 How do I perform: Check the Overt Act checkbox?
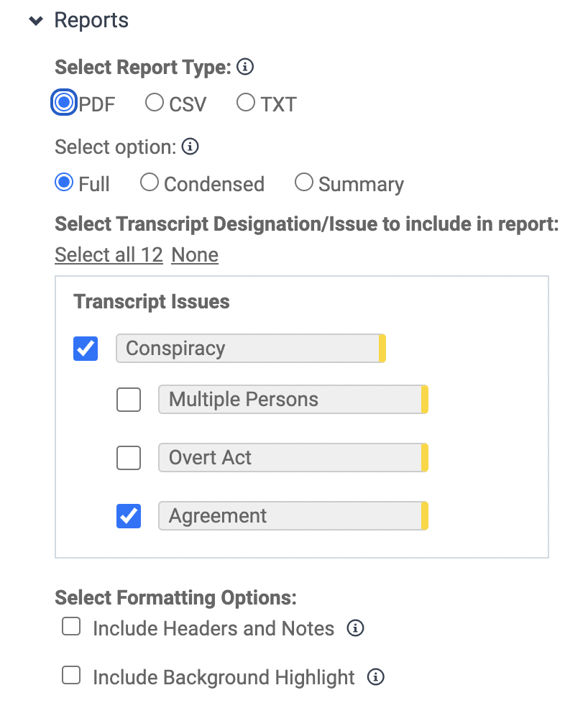click(129, 458)
